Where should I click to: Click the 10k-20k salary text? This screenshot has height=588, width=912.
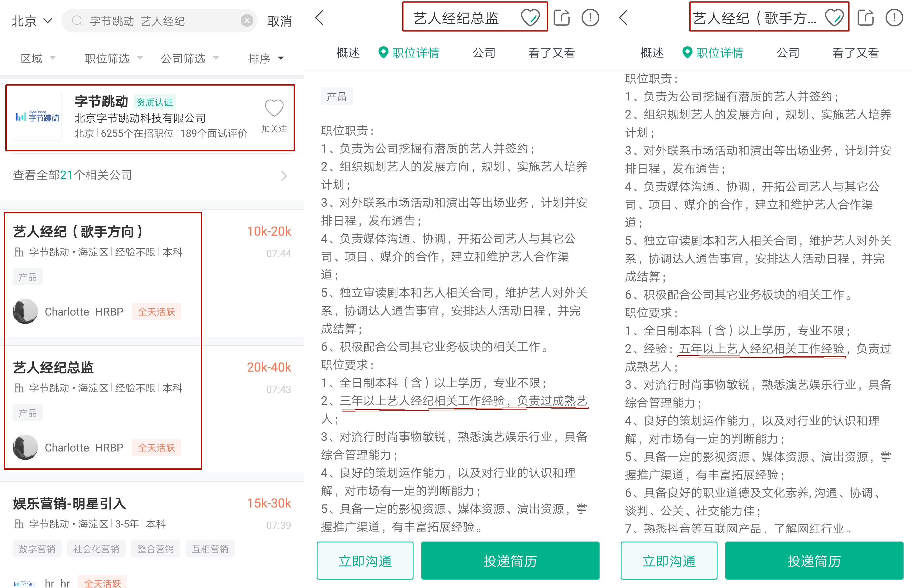pos(269,231)
